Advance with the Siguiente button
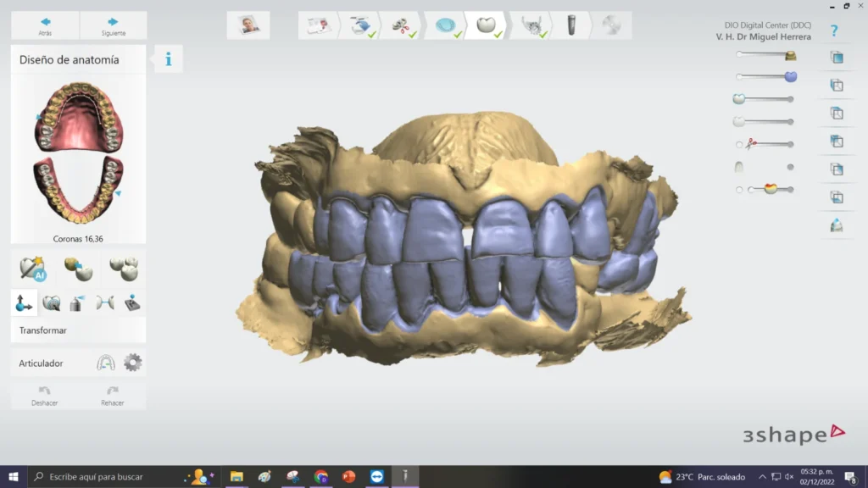The image size is (868, 488). (x=113, y=26)
